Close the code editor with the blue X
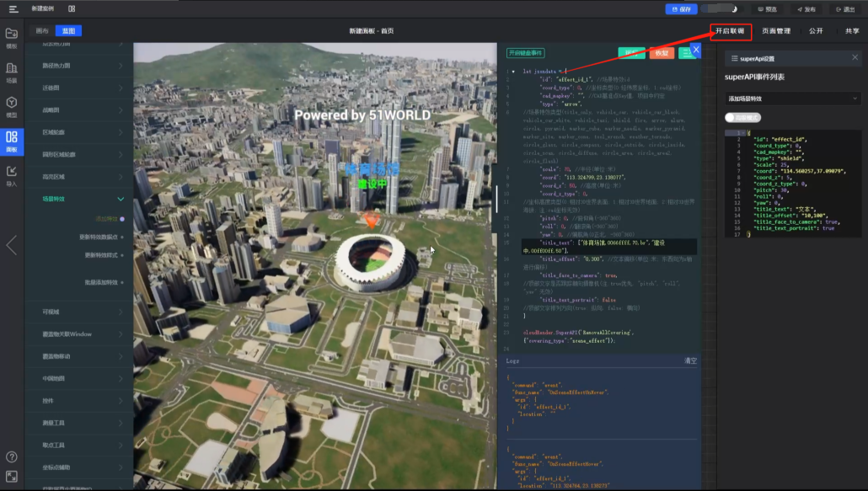This screenshot has height=491, width=868. 696,50
